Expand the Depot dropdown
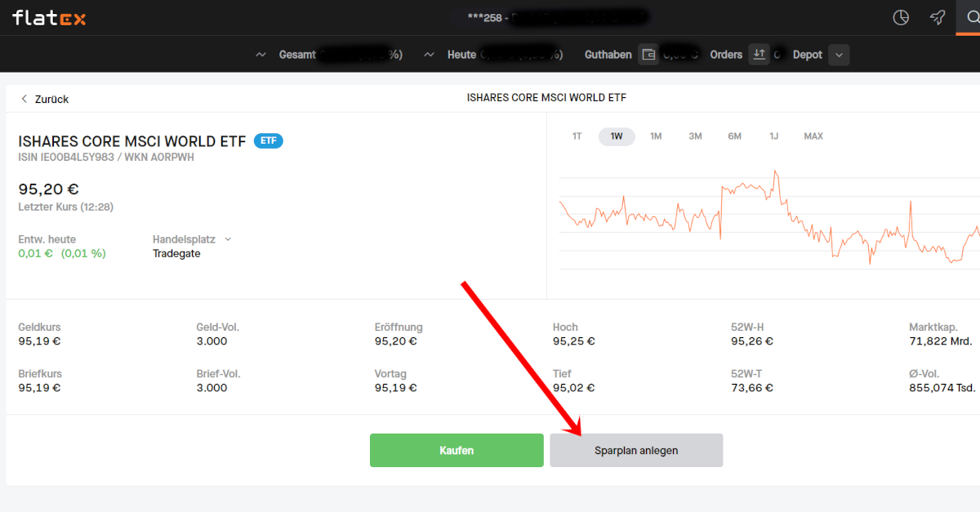Viewport: 980px width, 512px height. [839, 55]
